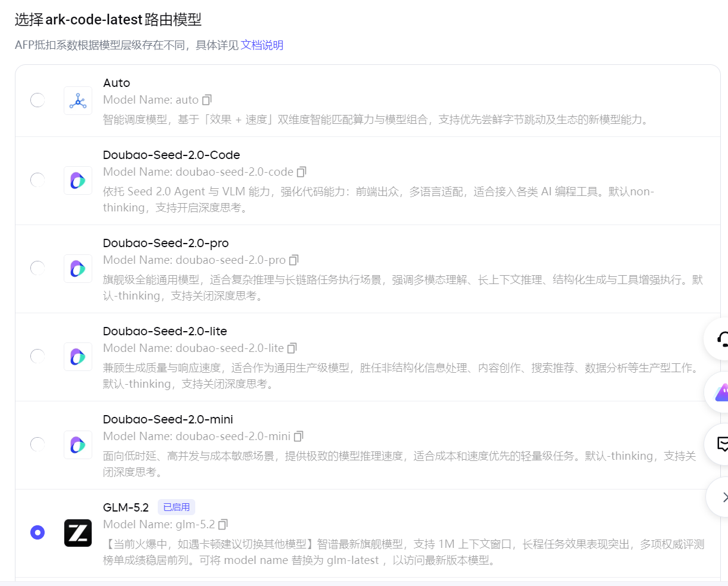The height and width of the screenshot is (586, 728).
Task: Click the selected GLM-5.2 radio button
Action: [38, 532]
